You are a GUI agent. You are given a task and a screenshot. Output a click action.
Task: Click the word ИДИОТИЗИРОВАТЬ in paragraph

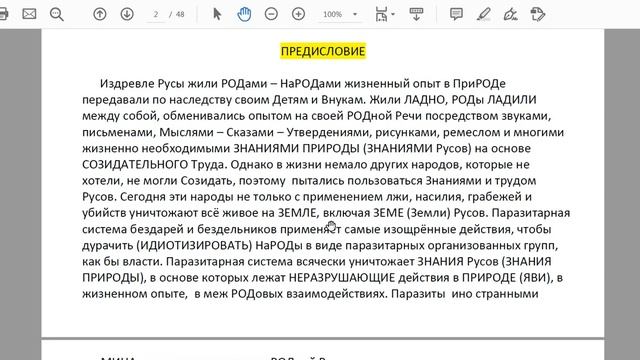(194, 246)
